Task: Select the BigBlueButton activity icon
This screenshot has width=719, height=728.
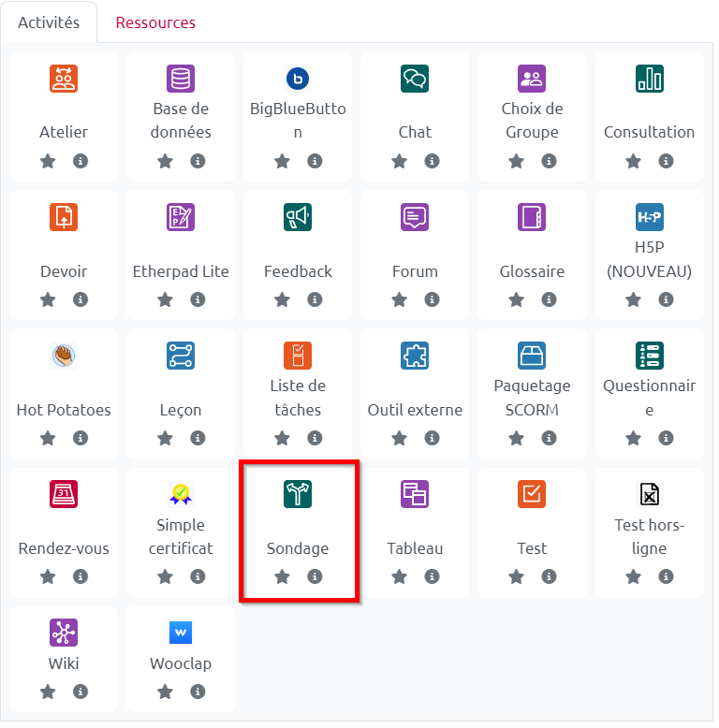Action: [298, 79]
